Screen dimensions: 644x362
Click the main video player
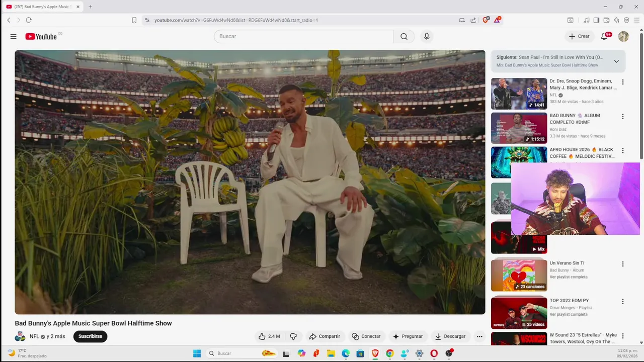[250, 182]
